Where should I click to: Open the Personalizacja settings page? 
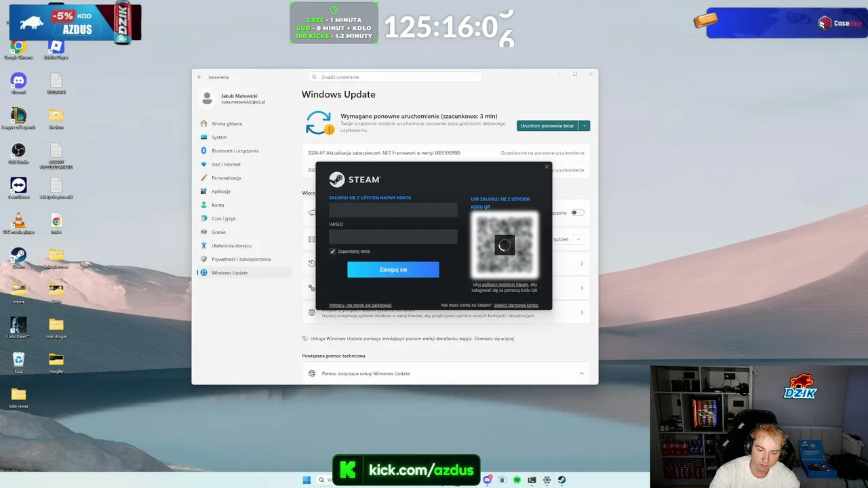tap(244, 178)
